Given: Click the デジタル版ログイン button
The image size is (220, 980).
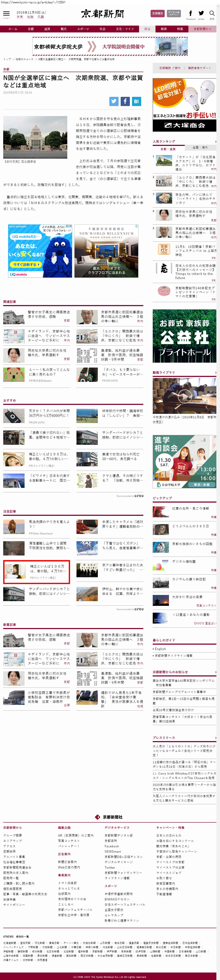Looking at the screenshot, I should pos(174,13).
